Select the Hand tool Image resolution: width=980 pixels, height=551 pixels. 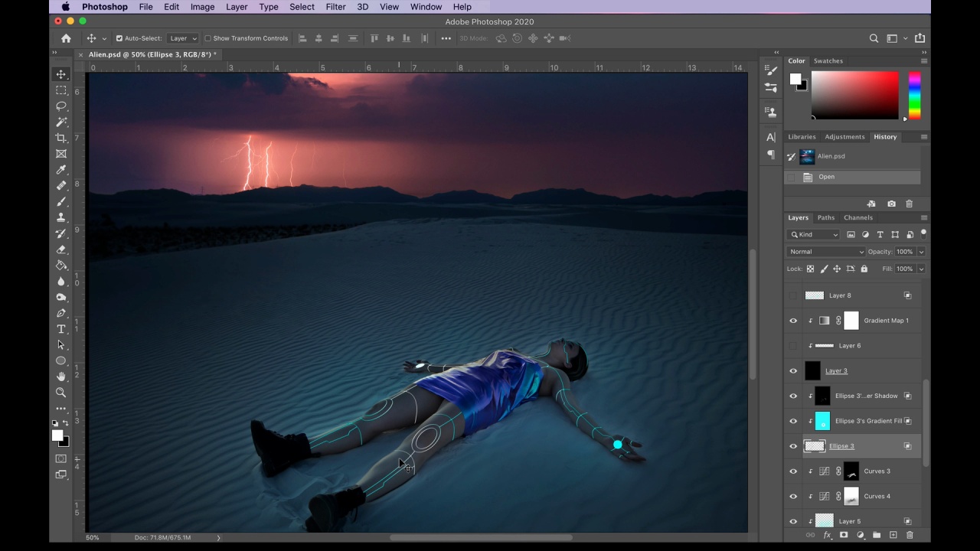tap(61, 377)
